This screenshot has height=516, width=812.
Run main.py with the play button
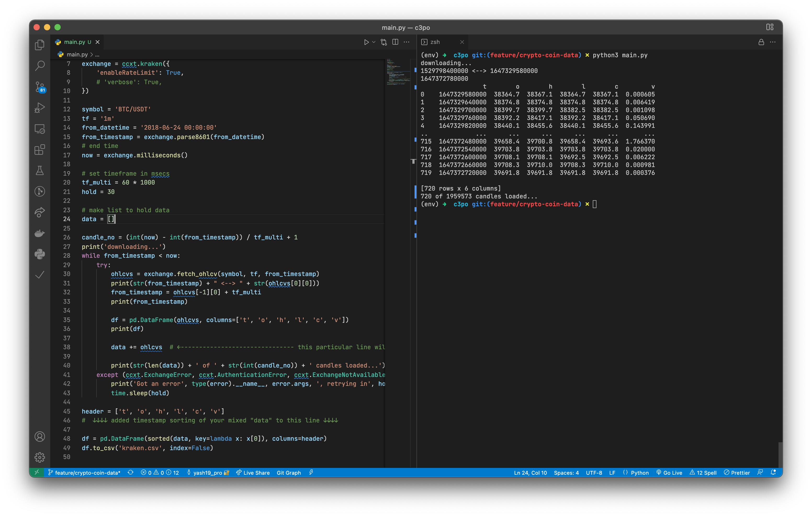(366, 42)
